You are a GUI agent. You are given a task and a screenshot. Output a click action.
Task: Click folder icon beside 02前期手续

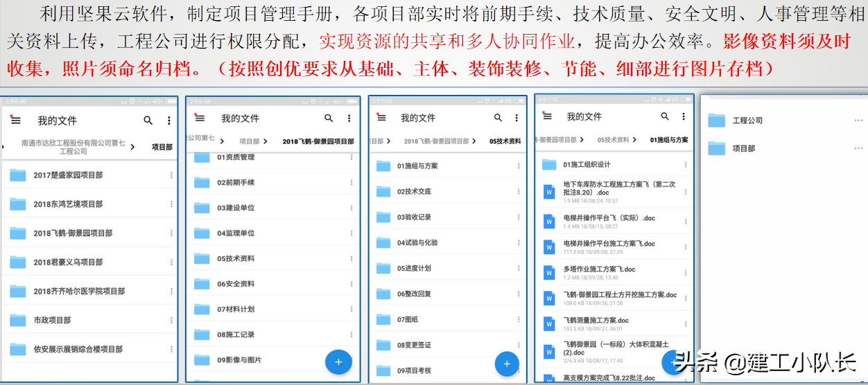(x=202, y=182)
